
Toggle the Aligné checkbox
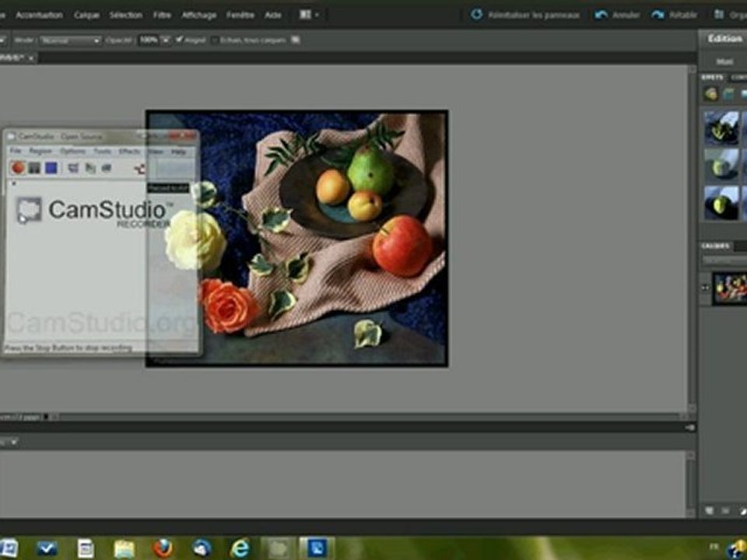click(x=179, y=40)
